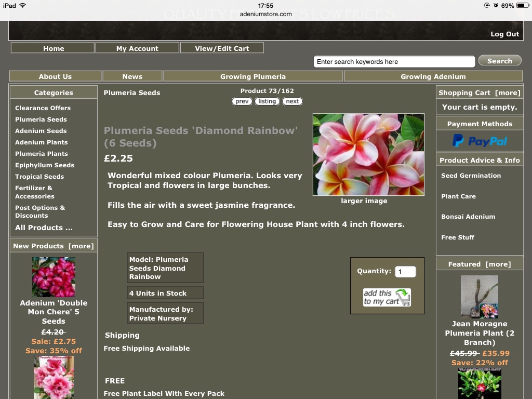This screenshot has height=399, width=532.
Task: Open Jean Moragne Plumeria Plant featured thumbnail
Action: click(479, 297)
